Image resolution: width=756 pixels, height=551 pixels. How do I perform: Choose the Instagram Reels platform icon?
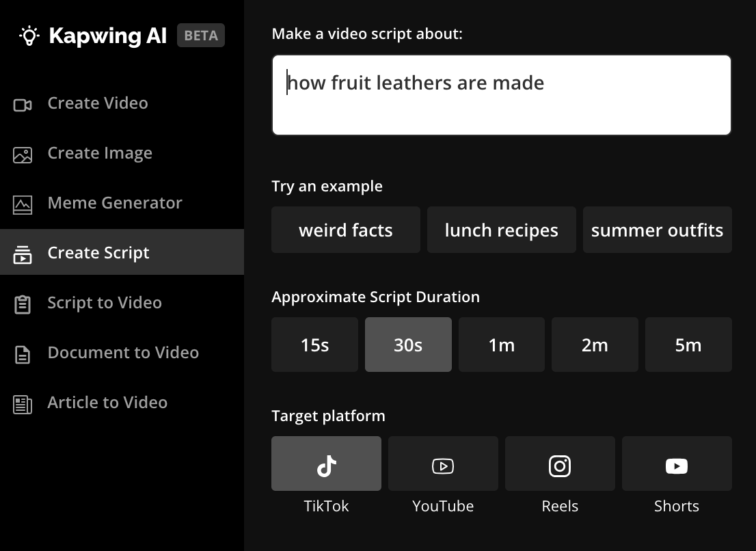(560, 463)
